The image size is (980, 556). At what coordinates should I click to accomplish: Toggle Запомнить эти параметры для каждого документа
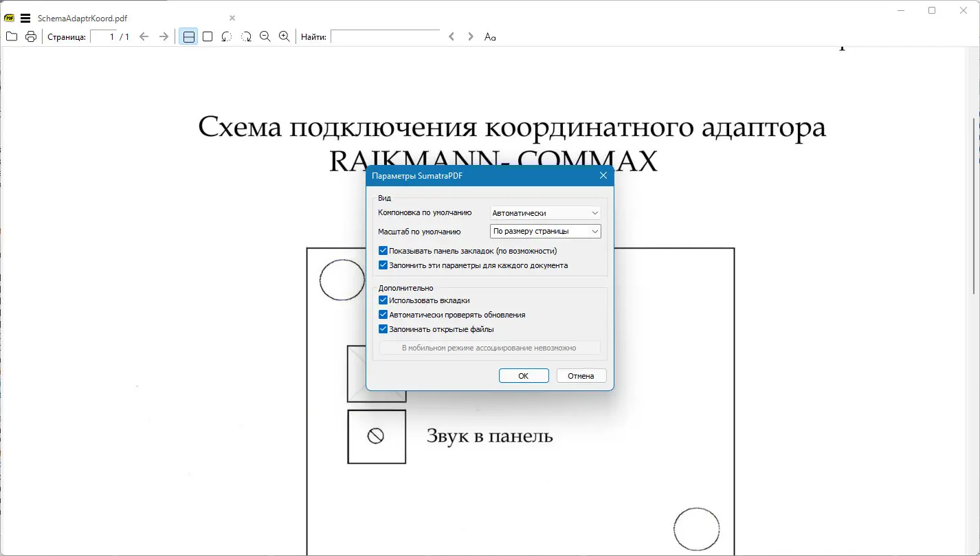tap(383, 265)
